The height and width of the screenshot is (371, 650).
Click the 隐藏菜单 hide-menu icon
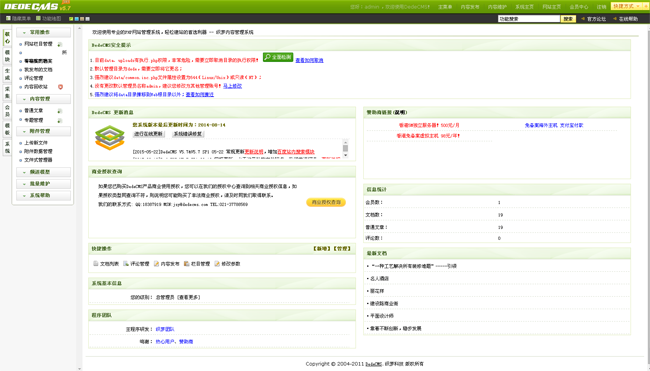tap(8, 19)
